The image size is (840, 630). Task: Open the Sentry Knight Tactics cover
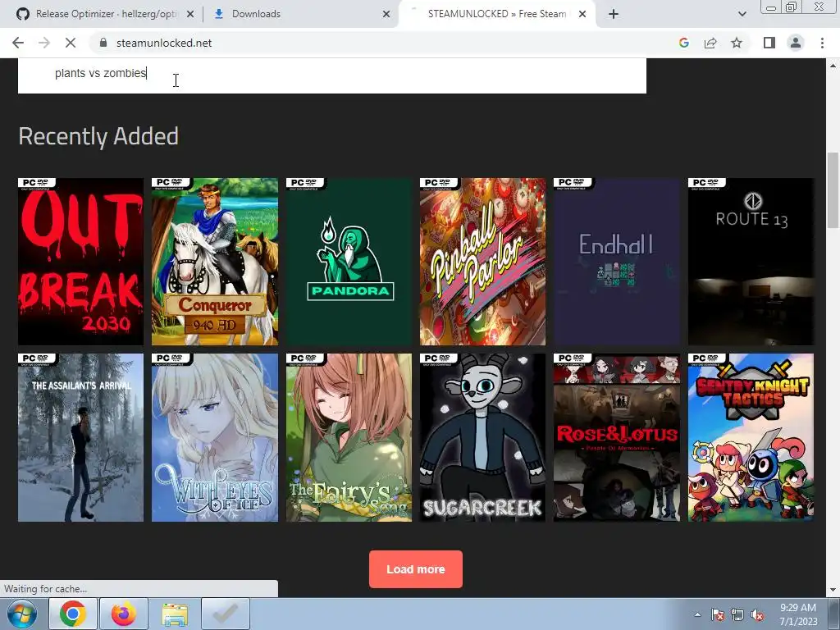[751, 437]
